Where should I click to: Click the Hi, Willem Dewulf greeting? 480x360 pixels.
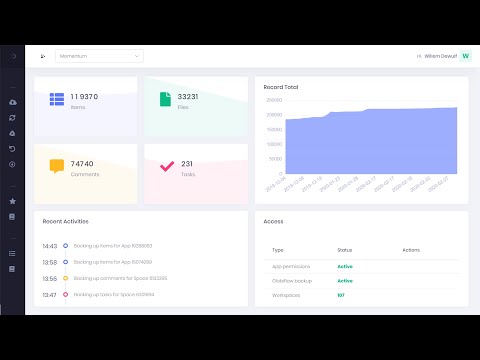(x=437, y=56)
